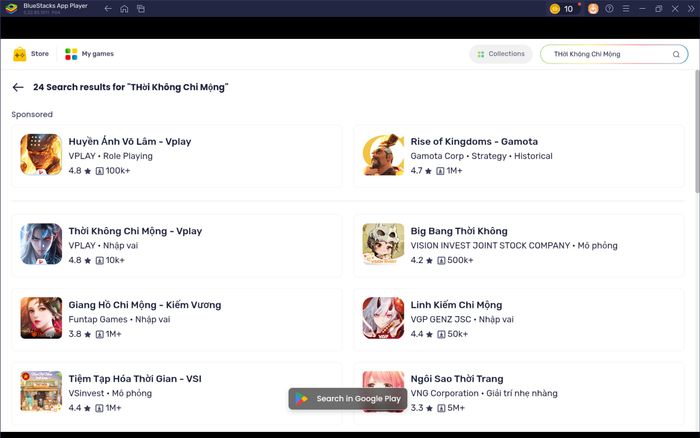Open the coin balance showing 10
Screen dimensions: 700x438
563,8
